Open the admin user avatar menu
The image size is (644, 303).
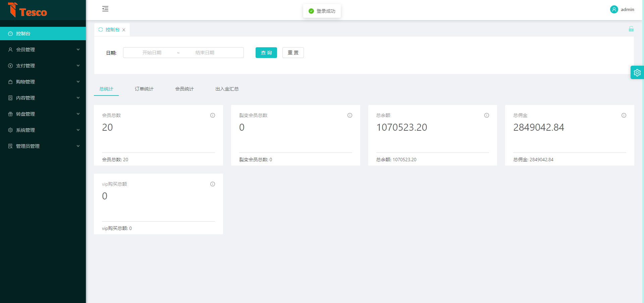[x=614, y=9]
